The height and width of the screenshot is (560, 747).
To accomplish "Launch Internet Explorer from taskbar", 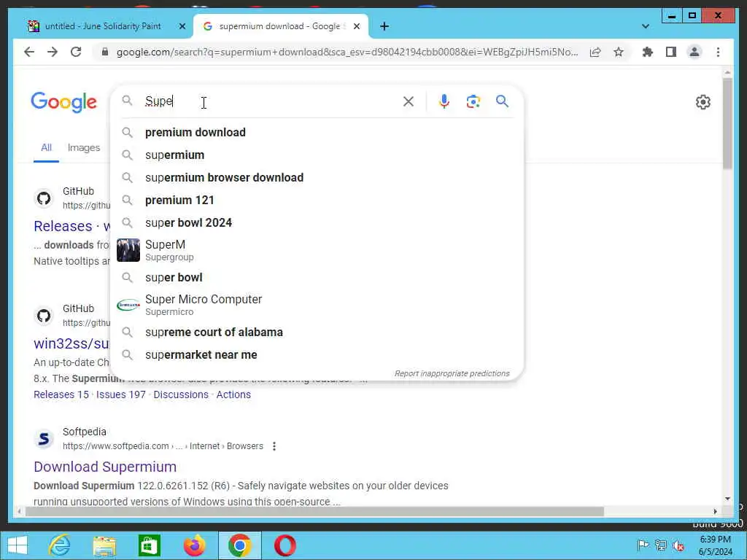I will pyautogui.click(x=60, y=545).
